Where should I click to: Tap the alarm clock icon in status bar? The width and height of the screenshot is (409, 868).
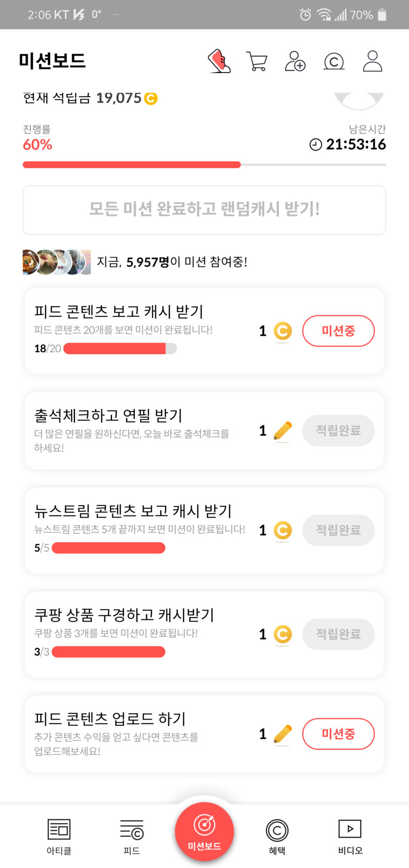[x=306, y=15]
